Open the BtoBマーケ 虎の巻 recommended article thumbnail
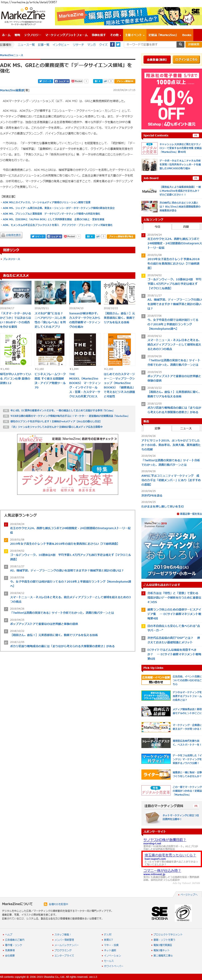Viewport: 202px width, 980px height. click(16, 293)
